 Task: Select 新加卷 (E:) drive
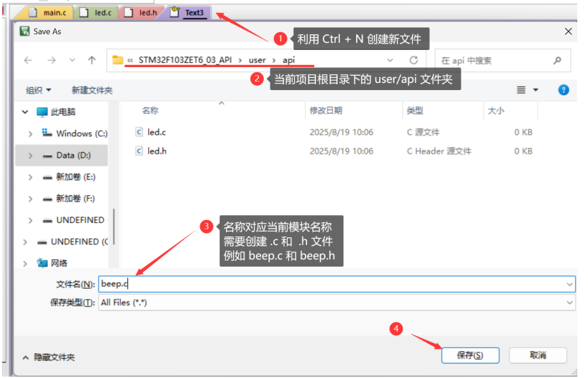click(x=69, y=176)
